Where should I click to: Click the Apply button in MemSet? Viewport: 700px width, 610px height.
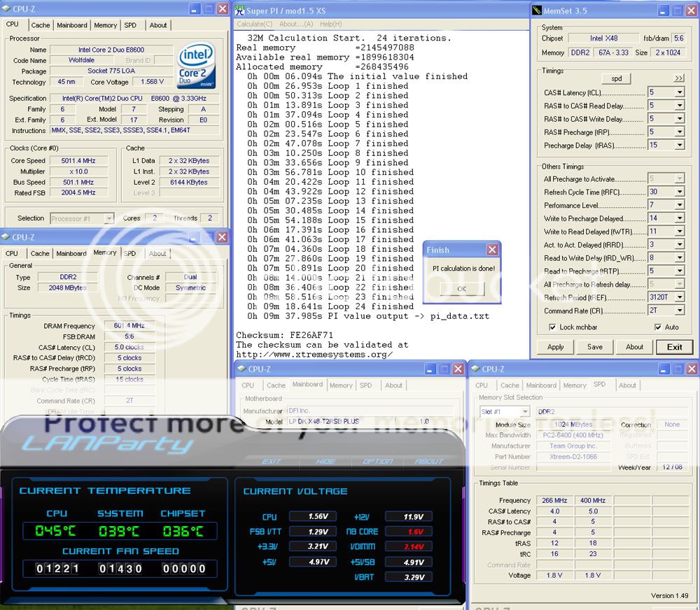click(555, 347)
